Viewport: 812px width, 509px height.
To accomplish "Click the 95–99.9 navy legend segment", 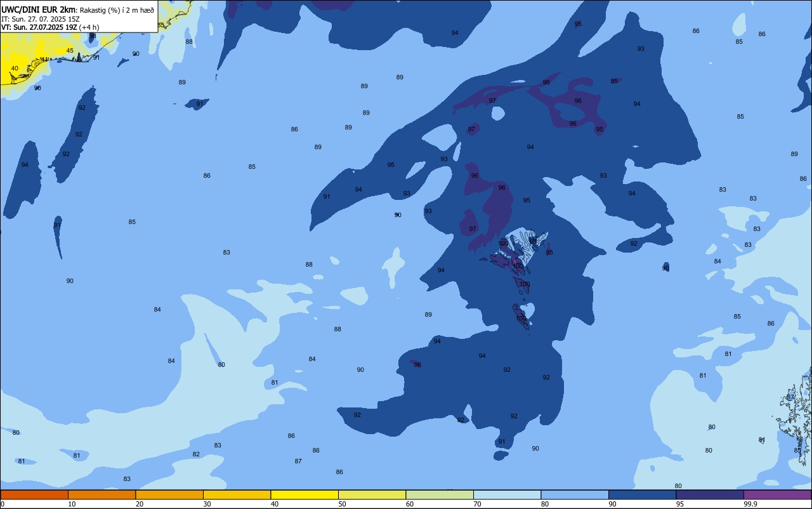I will [710, 494].
